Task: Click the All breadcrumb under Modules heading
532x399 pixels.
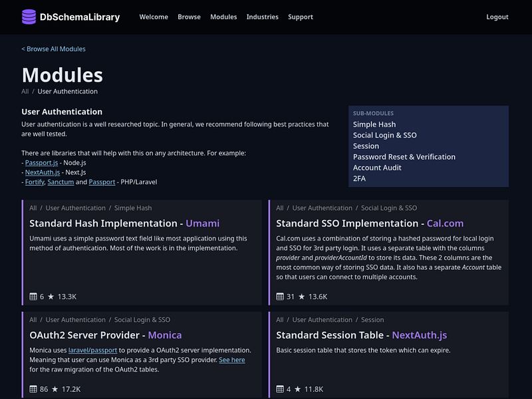Action: click(x=25, y=91)
